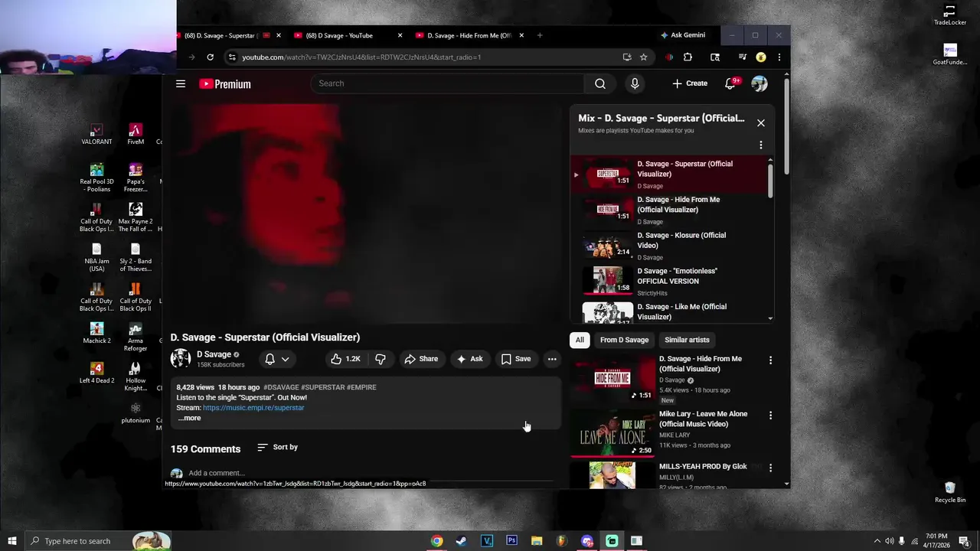This screenshot has width=980, height=551.
Task: Click the Windows Start button
Action: pyautogui.click(x=12, y=541)
